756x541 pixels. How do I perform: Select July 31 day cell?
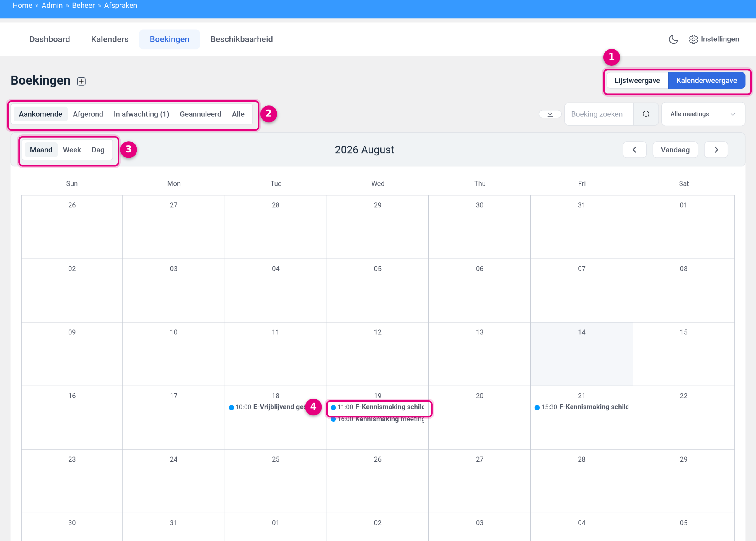581,227
